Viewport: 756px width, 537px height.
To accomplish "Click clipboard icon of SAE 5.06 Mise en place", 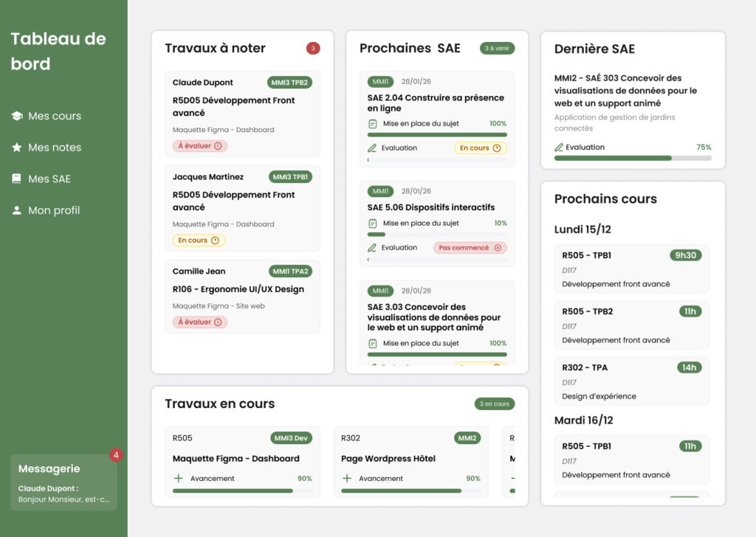I will pyautogui.click(x=372, y=224).
